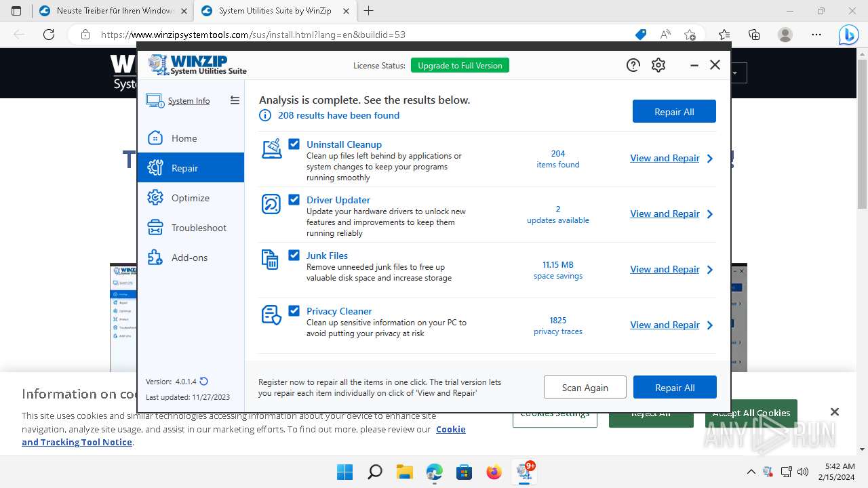Open a new browser tab
The image size is (868, 488).
point(369,11)
